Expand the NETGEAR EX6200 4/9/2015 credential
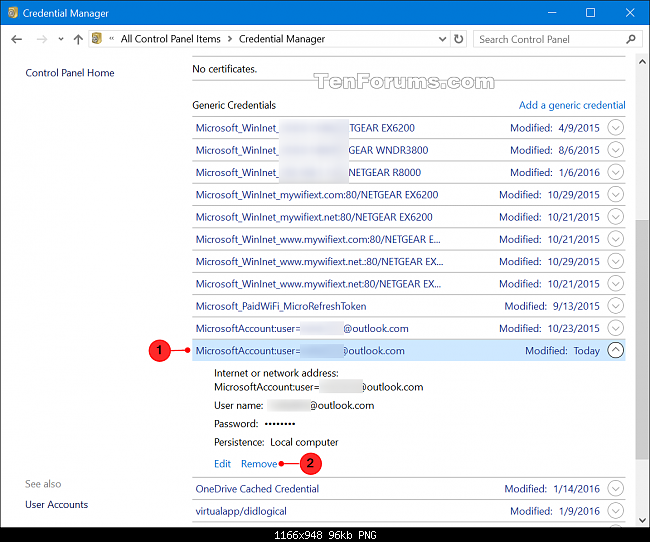The height and width of the screenshot is (542, 650). tap(616, 128)
